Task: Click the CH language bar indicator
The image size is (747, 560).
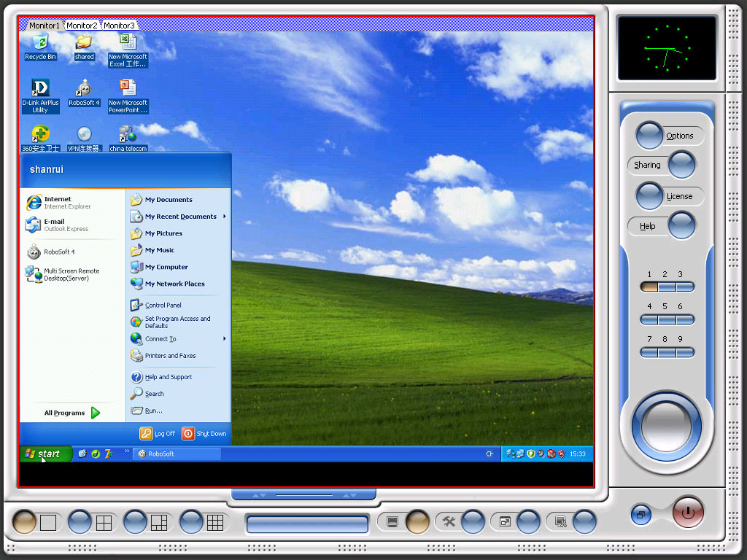Action: [x=489, y=454]
